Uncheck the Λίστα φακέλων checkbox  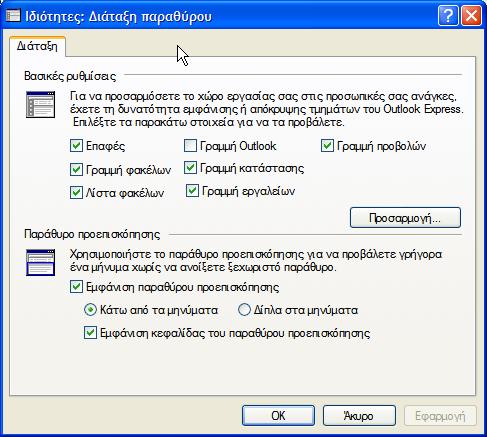[76, 193]
